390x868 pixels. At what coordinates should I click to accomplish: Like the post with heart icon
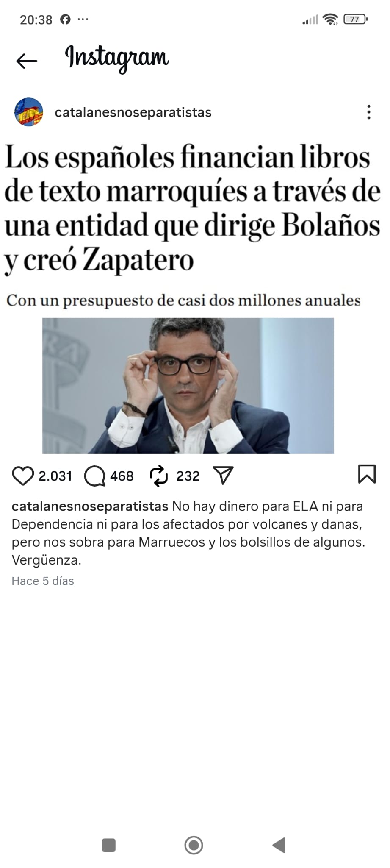[22, 476]
